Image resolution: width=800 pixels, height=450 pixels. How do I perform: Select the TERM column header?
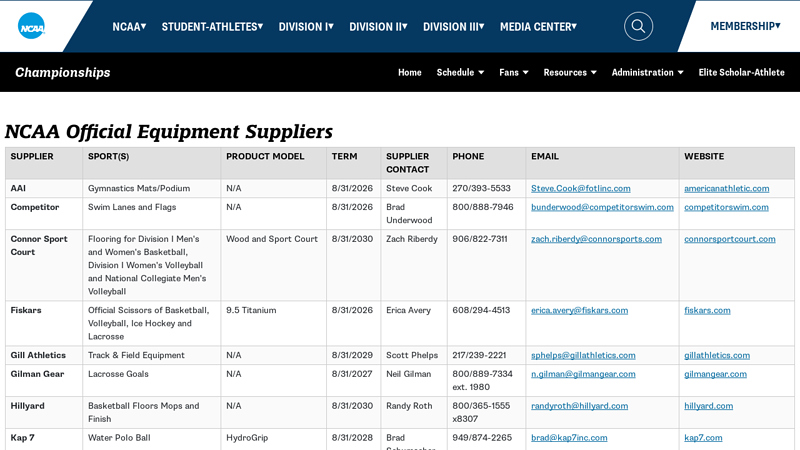pyautogui.click(x=354, y=163)
